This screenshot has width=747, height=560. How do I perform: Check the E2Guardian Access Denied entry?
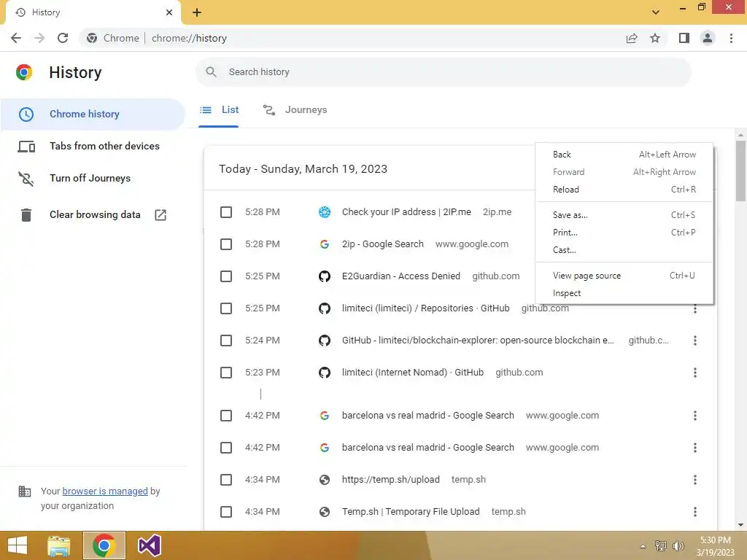pyautogui.click(x=226, y=276)
